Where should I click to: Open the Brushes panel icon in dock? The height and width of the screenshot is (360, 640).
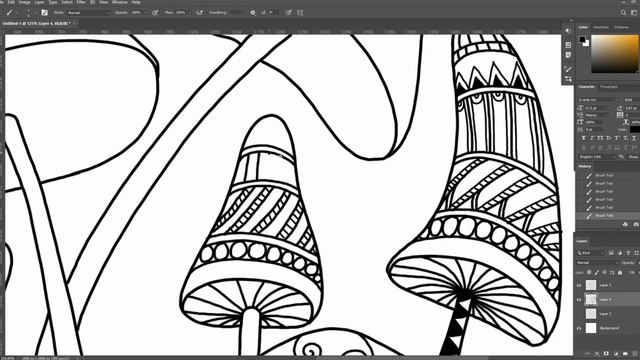(568, 69)
